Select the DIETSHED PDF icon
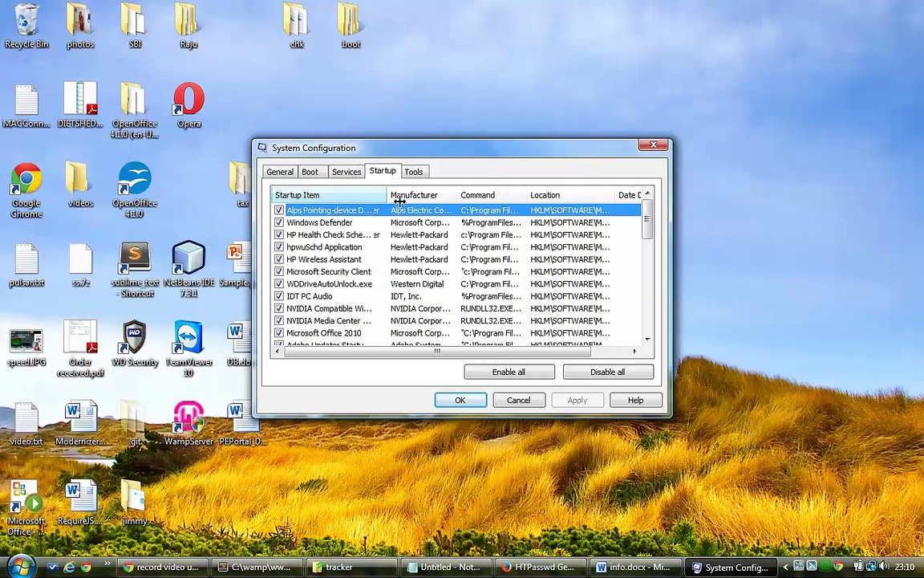This screenshot has width=924, height=578. (x=80, y=105)
